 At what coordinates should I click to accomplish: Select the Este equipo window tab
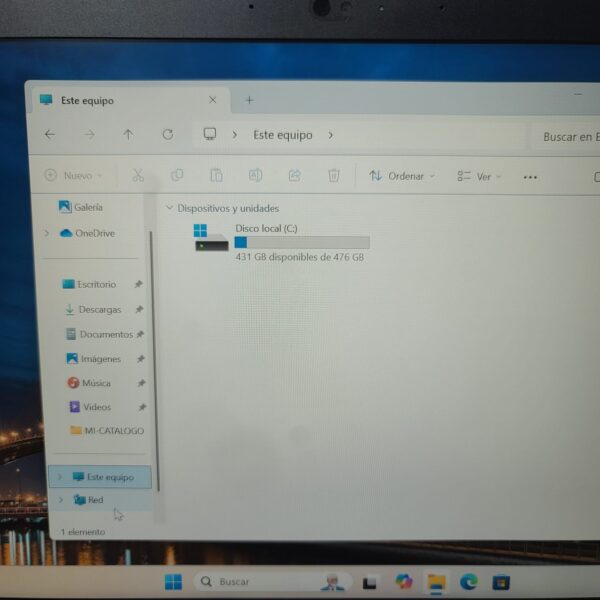[130, 100]
